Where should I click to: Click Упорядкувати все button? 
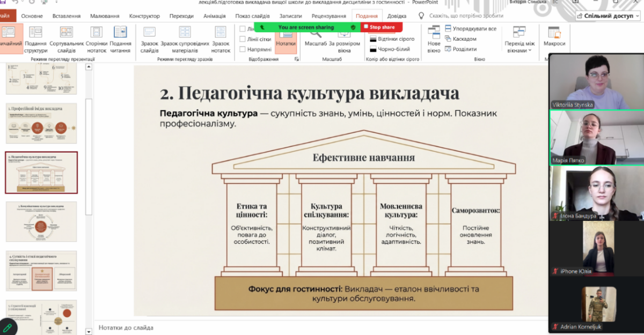470,28
